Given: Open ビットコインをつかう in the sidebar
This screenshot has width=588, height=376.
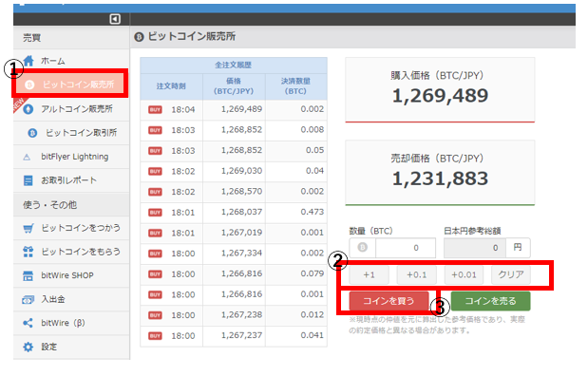Looking at the screenshot, I should tap(71, 228).
